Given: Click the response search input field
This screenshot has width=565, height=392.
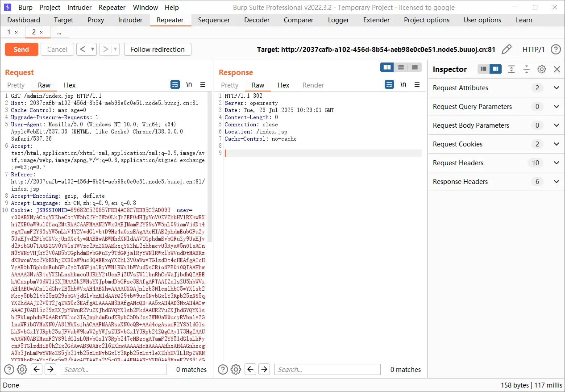Looking at the screenshot, I should (328, 369).
